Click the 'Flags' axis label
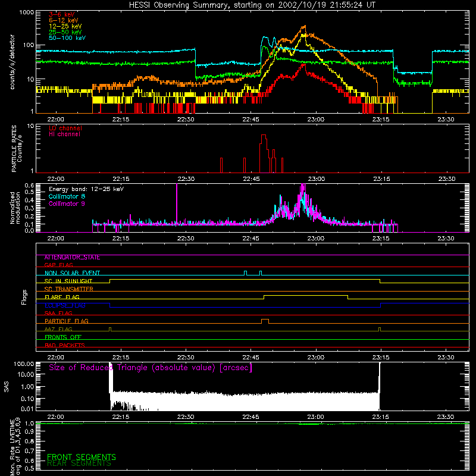 pos(24,297)
